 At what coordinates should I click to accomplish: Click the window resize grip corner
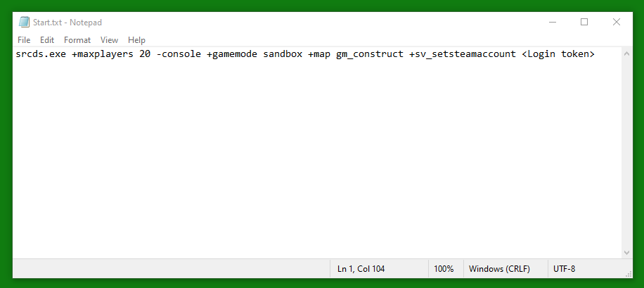pos(628,273)
